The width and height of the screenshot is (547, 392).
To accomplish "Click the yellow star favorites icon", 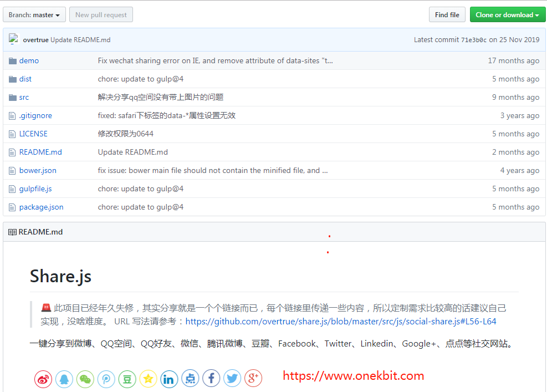I will click(x=148, y=379).
